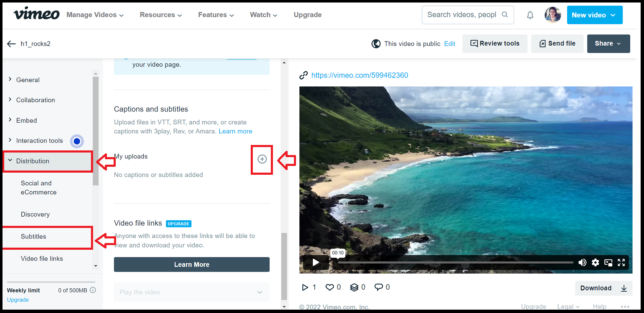This screenshot has height=313, width=644.
Task: Open the more options ellipsis in footer
Action: coord(625,307)
